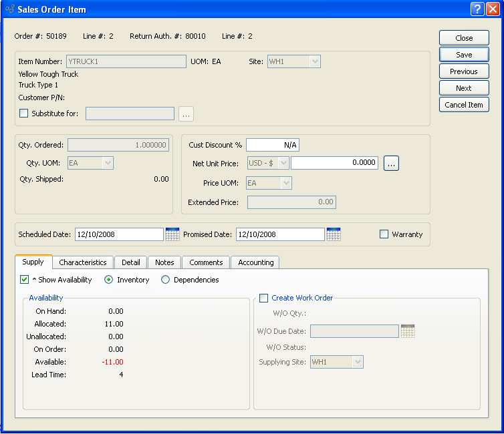This screenshot has width=504, height=434.
Task: Open the Qty. UOM dropdown
Action: coord(90,163)
